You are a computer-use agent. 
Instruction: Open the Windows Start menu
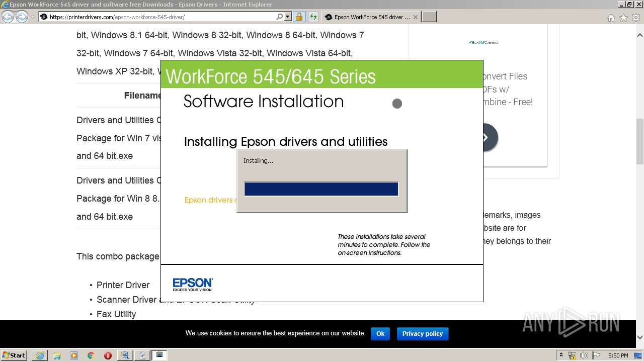pyautogui.click(x=14, y=355)
